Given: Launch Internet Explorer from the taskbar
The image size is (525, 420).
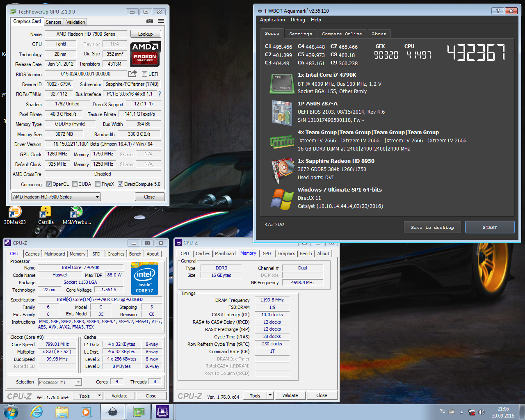Looking at the screenshot, I should 37,412.
